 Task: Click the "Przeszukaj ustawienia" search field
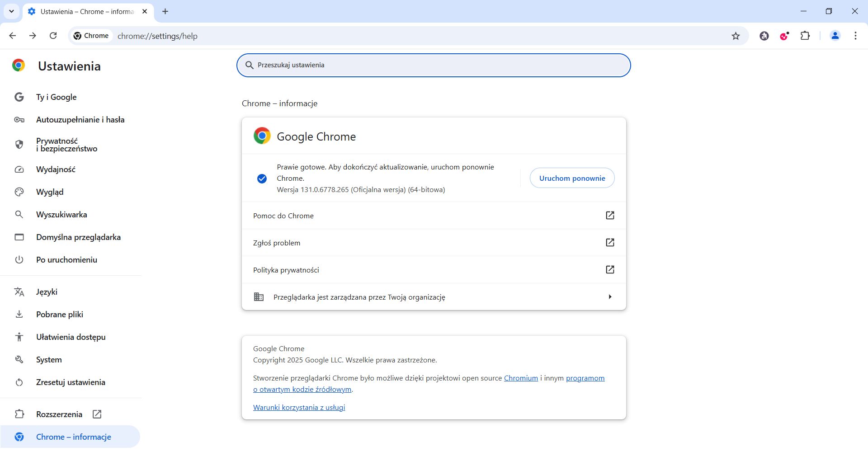click(x=434, y=65)
